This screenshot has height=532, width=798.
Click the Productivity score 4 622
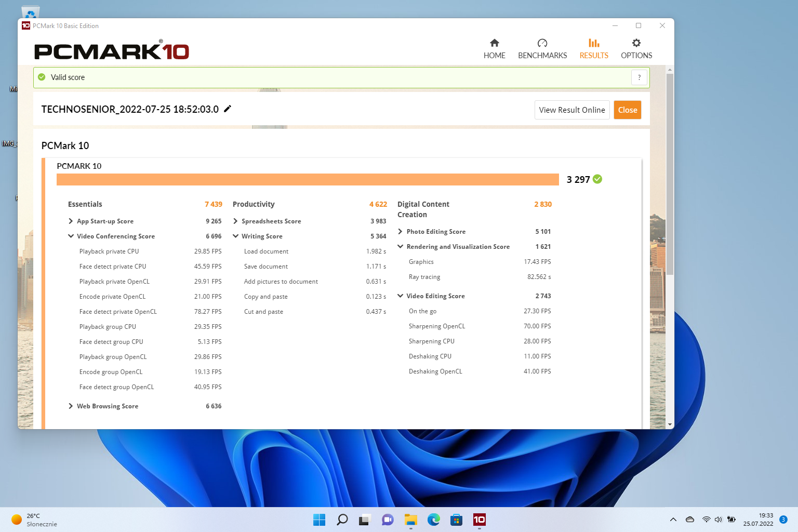point(378,204)
